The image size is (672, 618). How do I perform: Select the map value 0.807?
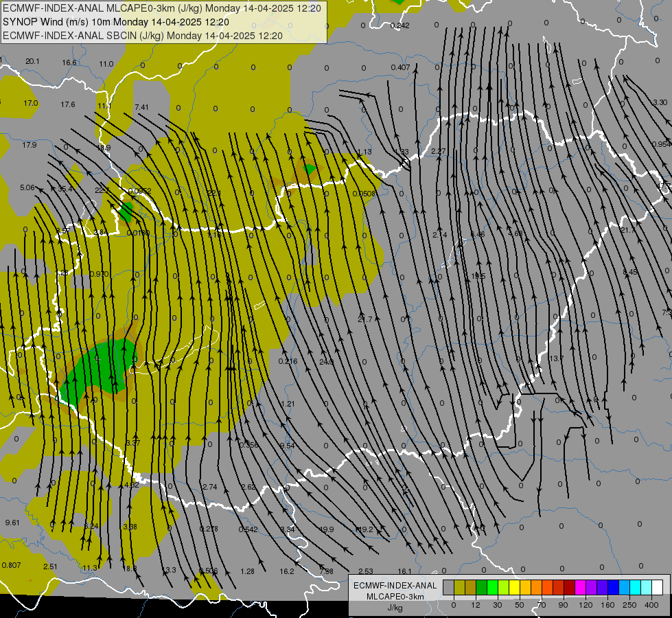11,565
